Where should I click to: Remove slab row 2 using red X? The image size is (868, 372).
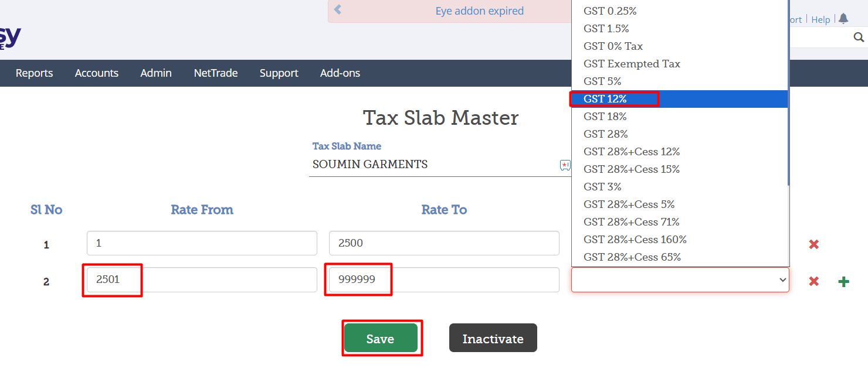(813, 281)
